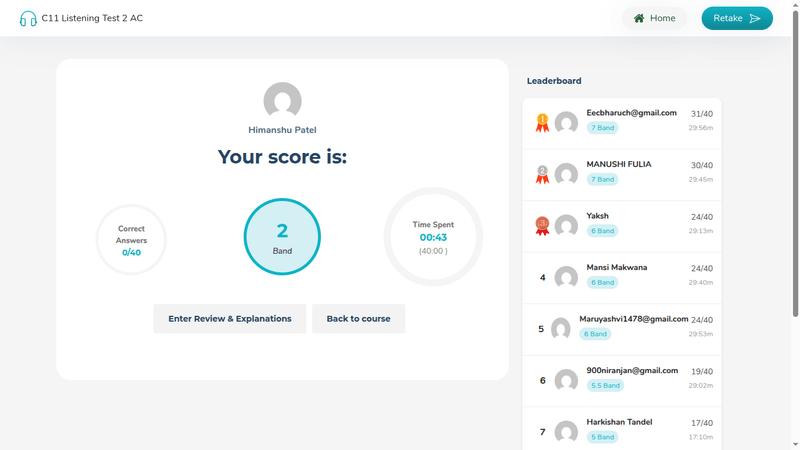Select Mansi Makwana leaderboard name
The height and width of the screenshot is (450, 800).
617,267
